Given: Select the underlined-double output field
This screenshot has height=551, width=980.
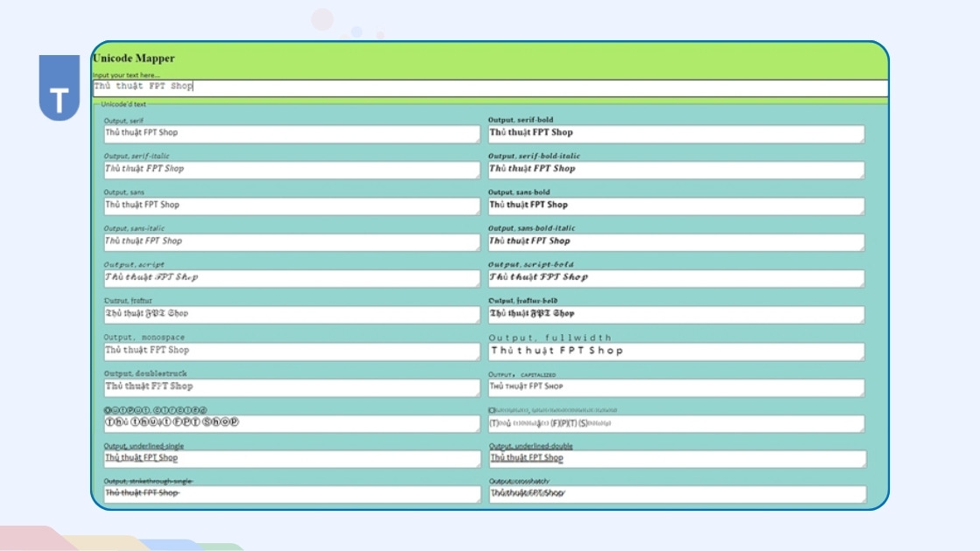Looking at the screenshot, I should (675, 458).
